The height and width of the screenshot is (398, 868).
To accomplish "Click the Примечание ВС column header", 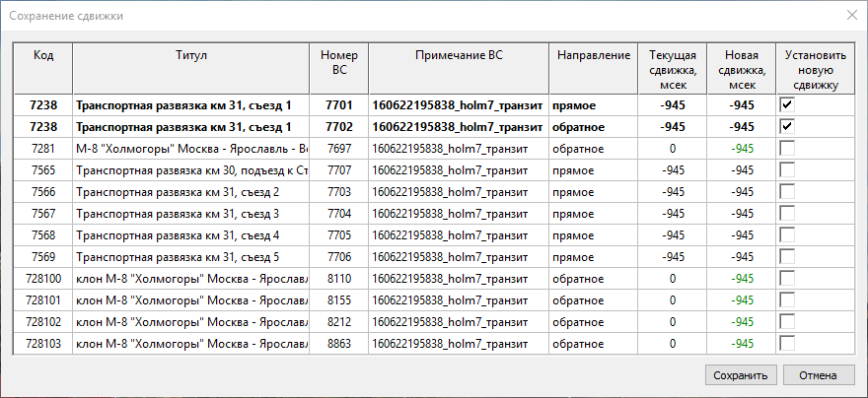I will pyautogui.click(x=459, y=56).
